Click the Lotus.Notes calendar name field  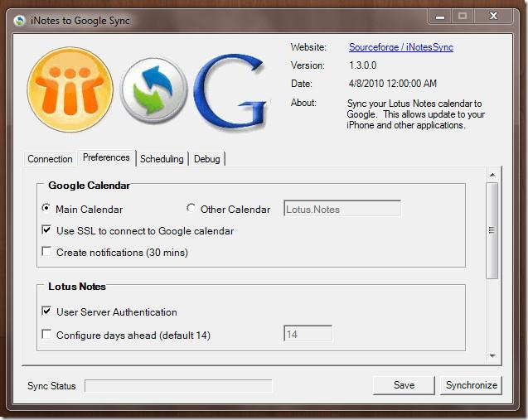click(x=342, y=209)
